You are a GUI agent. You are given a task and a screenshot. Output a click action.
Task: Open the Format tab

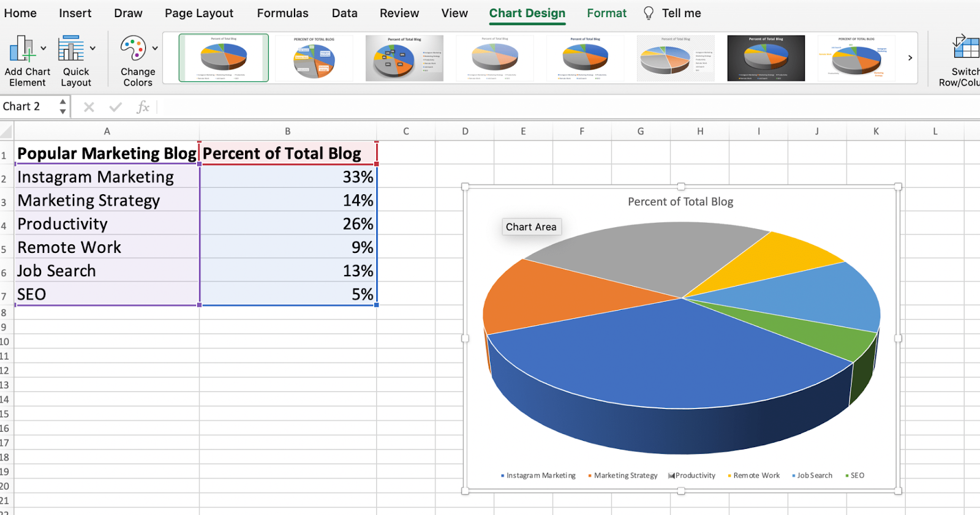pyautogui.click(x=607, y=13)
